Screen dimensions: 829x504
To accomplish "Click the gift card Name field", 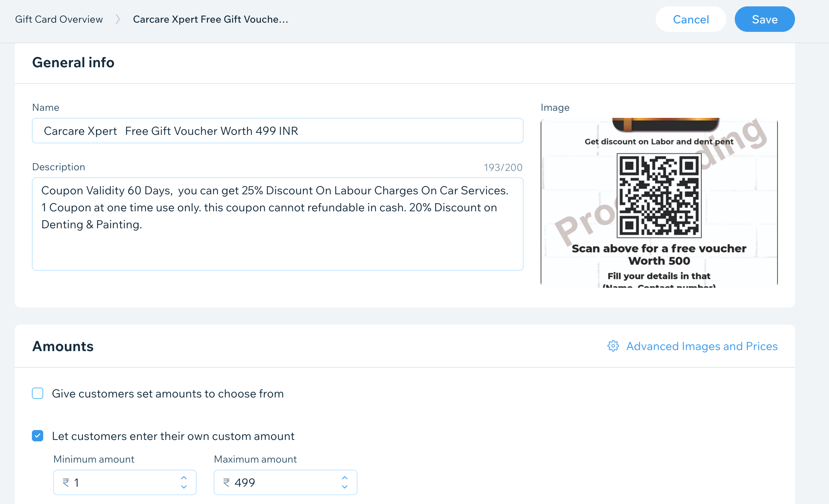I will point(277,131).
